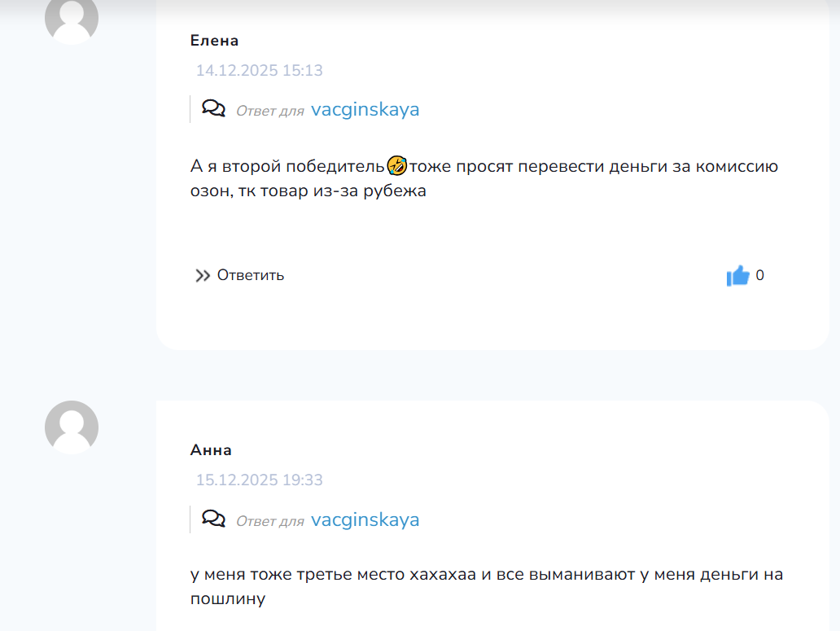Click the author name Елена
The width and height of the screenshot is (840, 631).
(x=214, y=41)
